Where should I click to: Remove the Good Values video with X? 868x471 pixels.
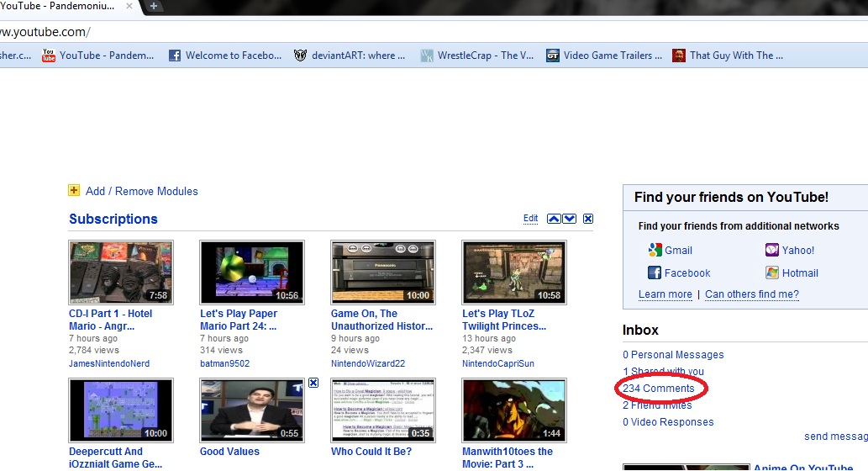pos(313,383)
